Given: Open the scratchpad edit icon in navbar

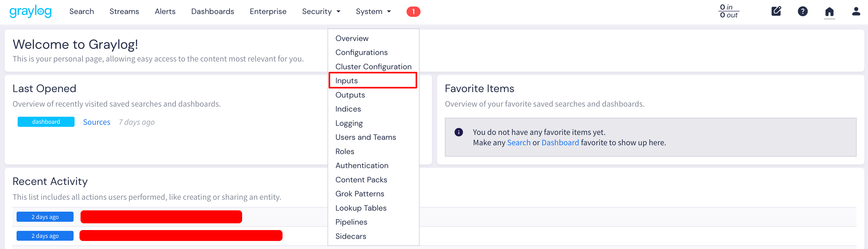Looking at the screenshot, I should coord(776,11).
